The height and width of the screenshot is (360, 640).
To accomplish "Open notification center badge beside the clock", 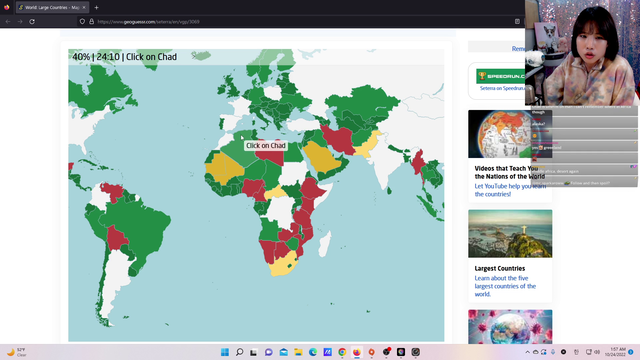I will (x=631, y=352).
